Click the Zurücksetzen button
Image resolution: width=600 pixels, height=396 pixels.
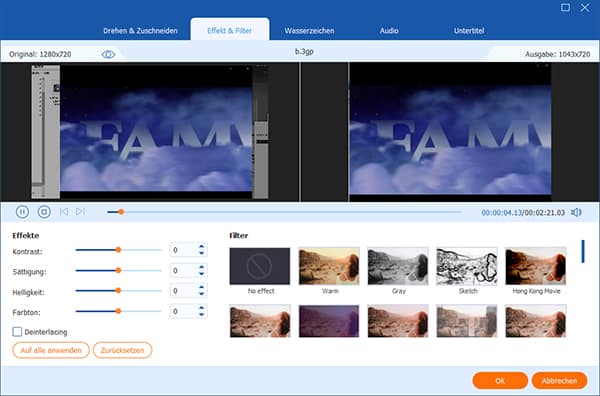pos(122,350)
